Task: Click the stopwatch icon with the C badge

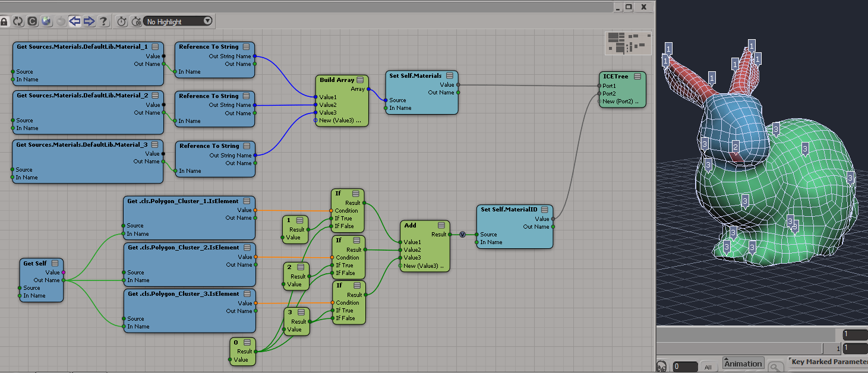Action: 136,22
